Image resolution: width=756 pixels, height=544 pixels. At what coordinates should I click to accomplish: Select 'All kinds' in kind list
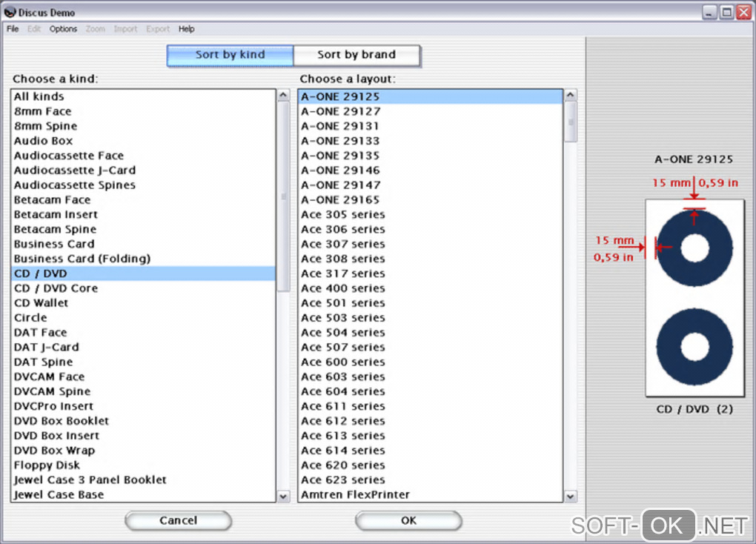(x=143, y=96)
